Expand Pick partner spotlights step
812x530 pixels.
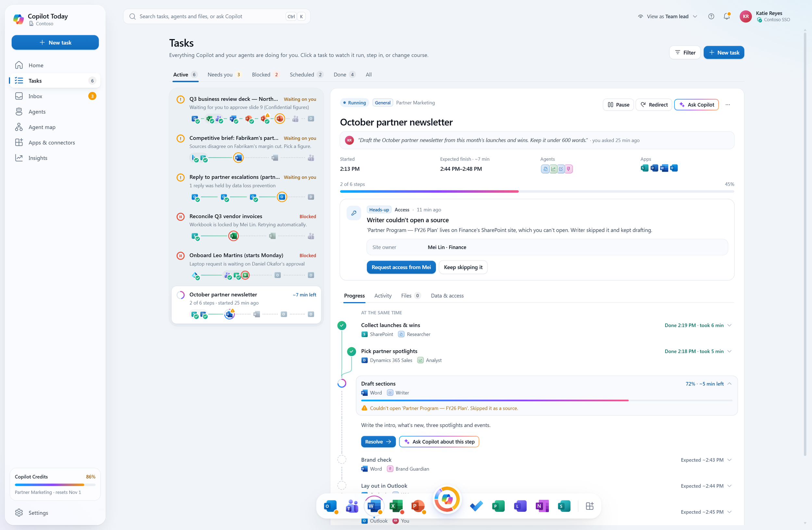730,351
